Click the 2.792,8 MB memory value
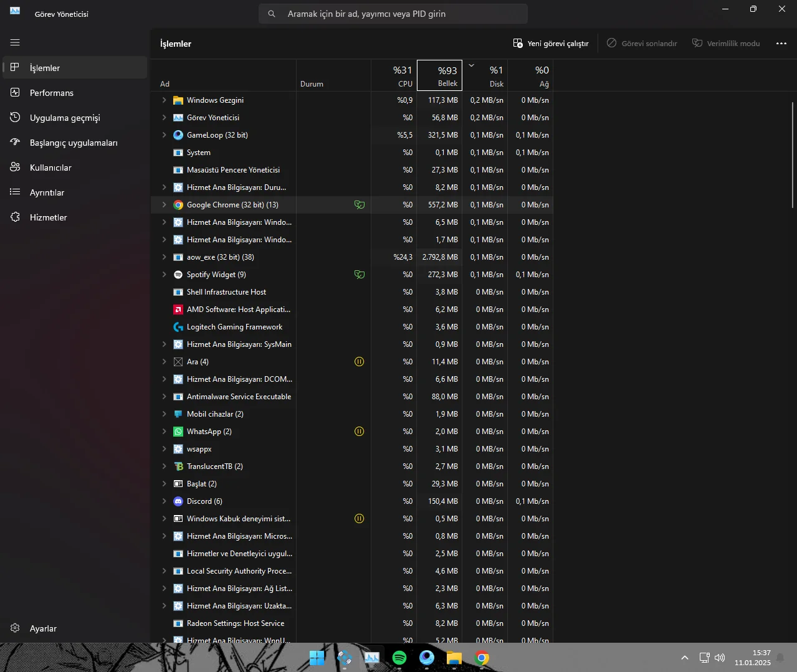Viewport: 797px width, 672px height. point(440,257)
